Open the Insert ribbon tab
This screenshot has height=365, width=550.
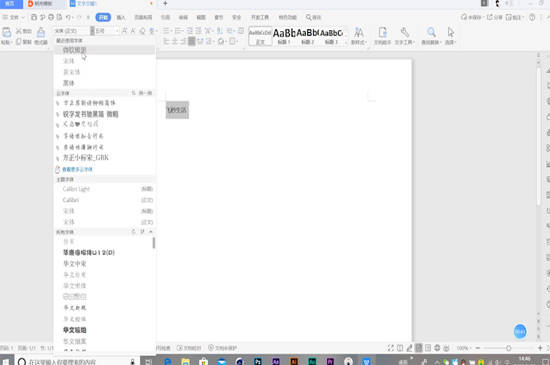(121, 17)
